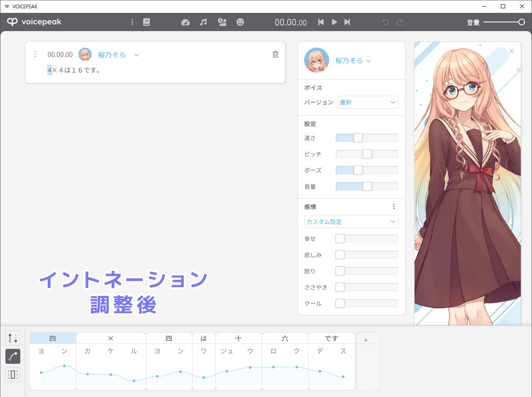532x397 pixels.
Task: Select the 。 punctuation segment
Action: coord(368,361)
